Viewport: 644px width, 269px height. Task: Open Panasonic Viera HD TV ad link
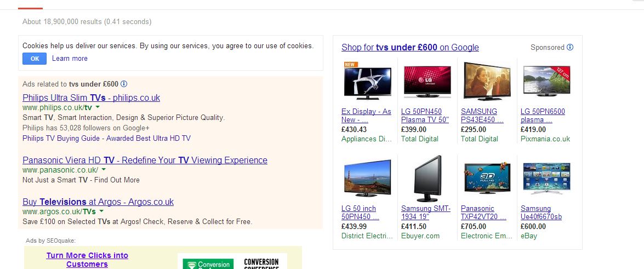pos(145,160)
